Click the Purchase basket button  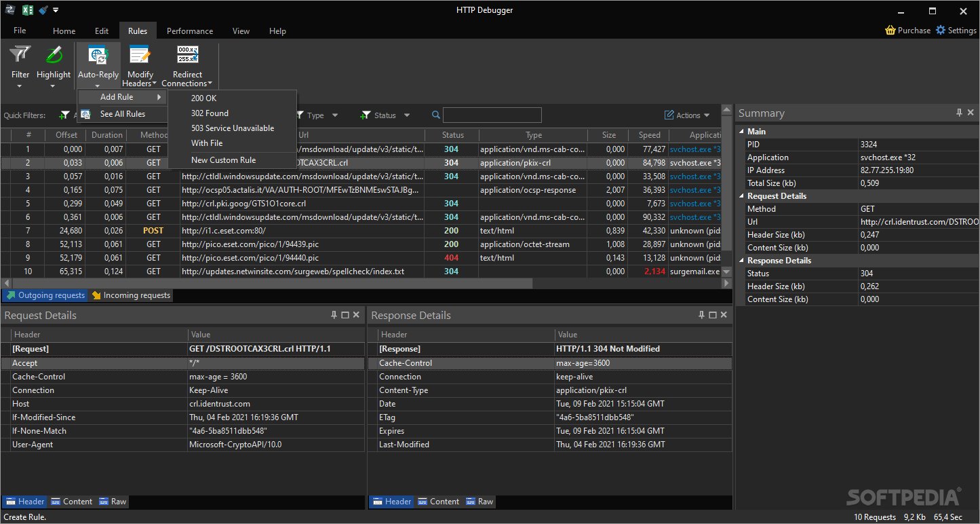click(x=907, y=31)
